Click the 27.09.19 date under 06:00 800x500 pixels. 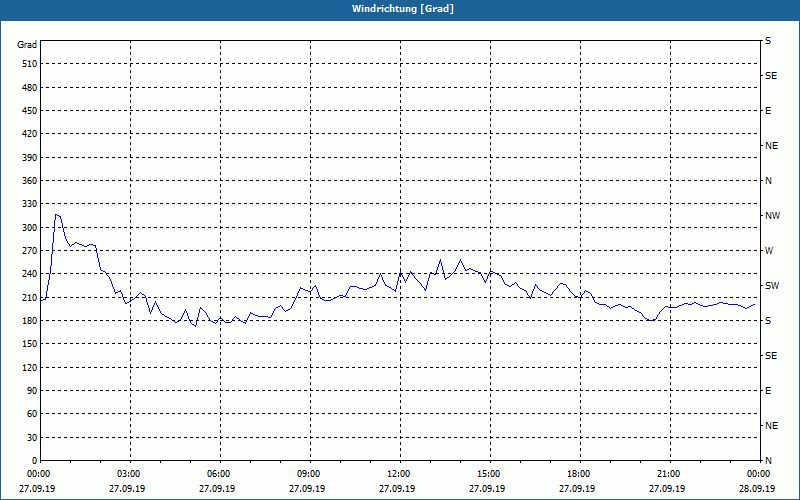click(x=217, y=489)
